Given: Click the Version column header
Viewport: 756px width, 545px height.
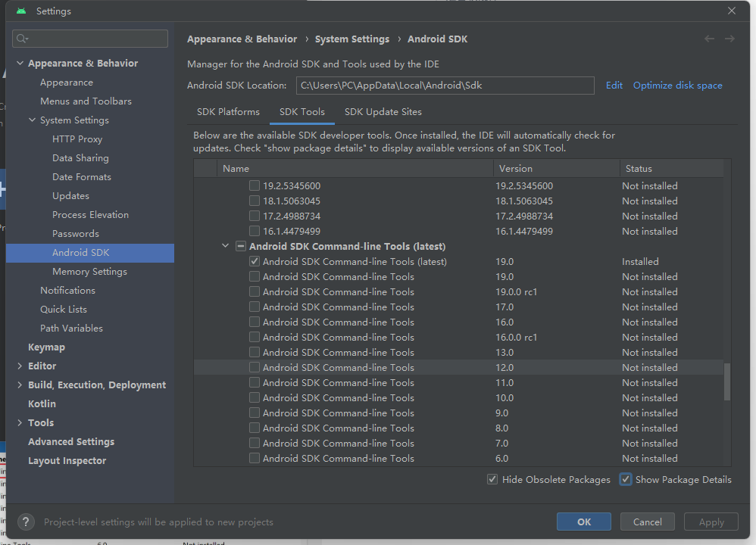Looking at the screenshot, I should 556,169.
